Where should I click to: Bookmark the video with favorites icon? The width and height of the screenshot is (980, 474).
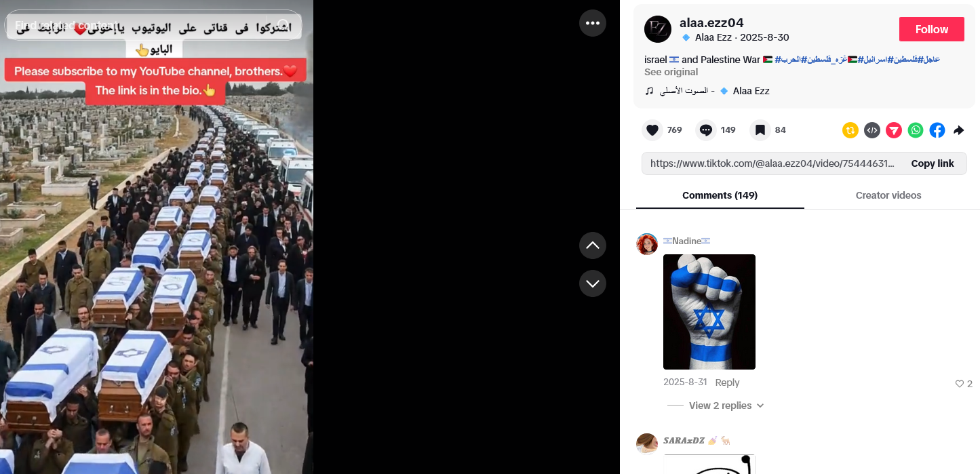[760, 130]
